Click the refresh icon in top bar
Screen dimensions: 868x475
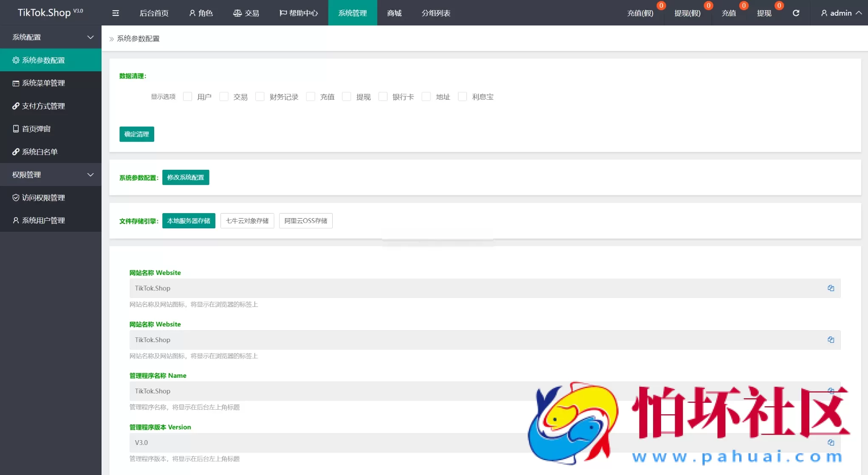tap(796, 13)
